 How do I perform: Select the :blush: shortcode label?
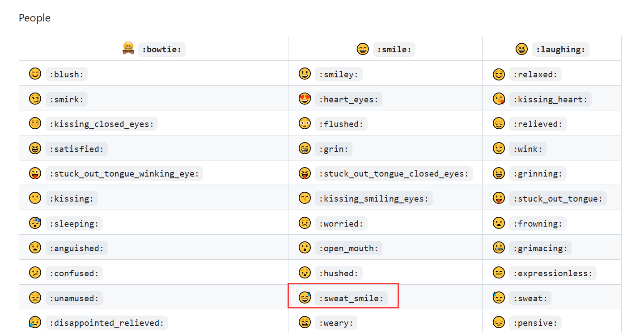[x=66, y=74]
